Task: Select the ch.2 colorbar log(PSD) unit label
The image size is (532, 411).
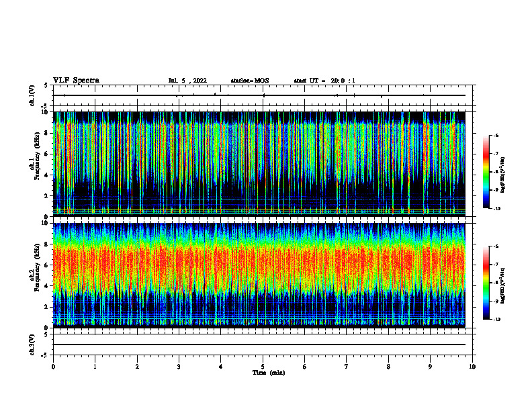Action: 502,286
